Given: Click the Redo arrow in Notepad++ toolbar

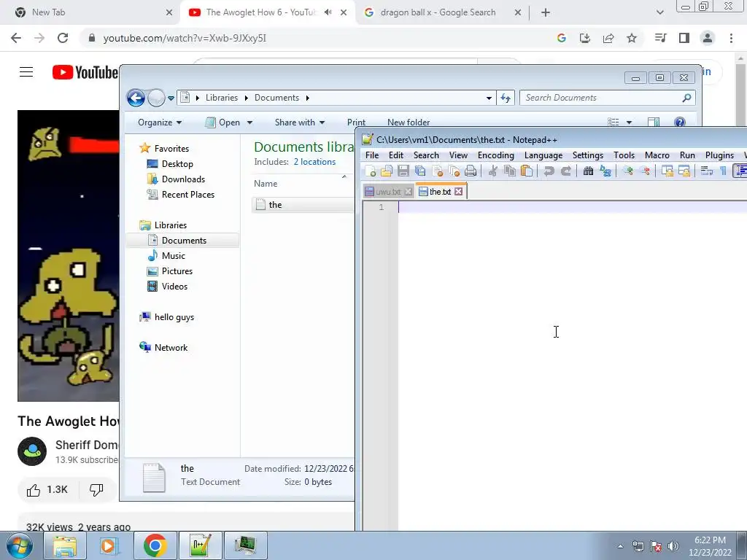Looking at the screenshot, I should tap(565, 171).
